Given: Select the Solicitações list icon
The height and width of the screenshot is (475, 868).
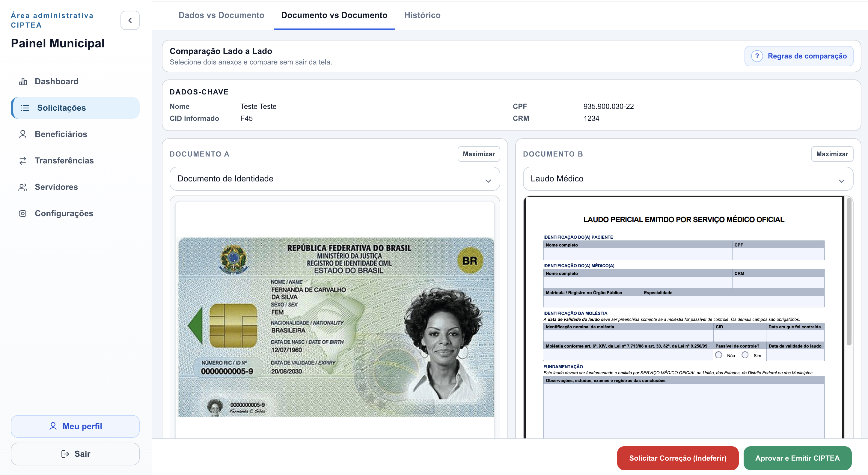Looking at the screenshot, I should (25, 108).
